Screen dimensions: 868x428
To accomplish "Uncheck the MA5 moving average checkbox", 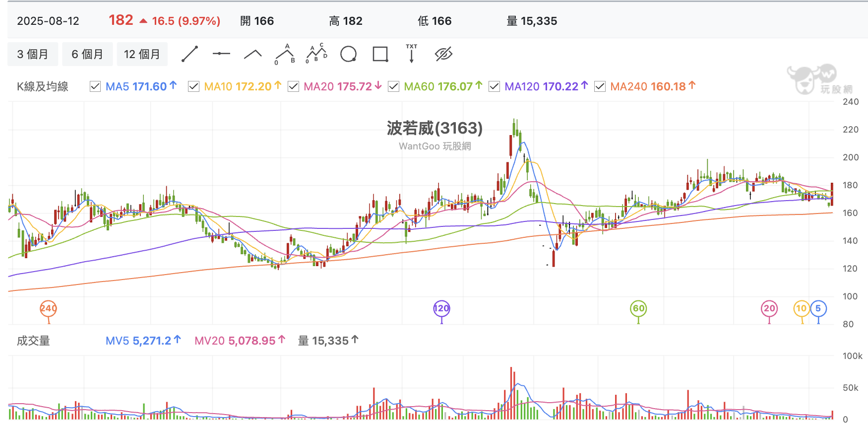I will [95, 86].
